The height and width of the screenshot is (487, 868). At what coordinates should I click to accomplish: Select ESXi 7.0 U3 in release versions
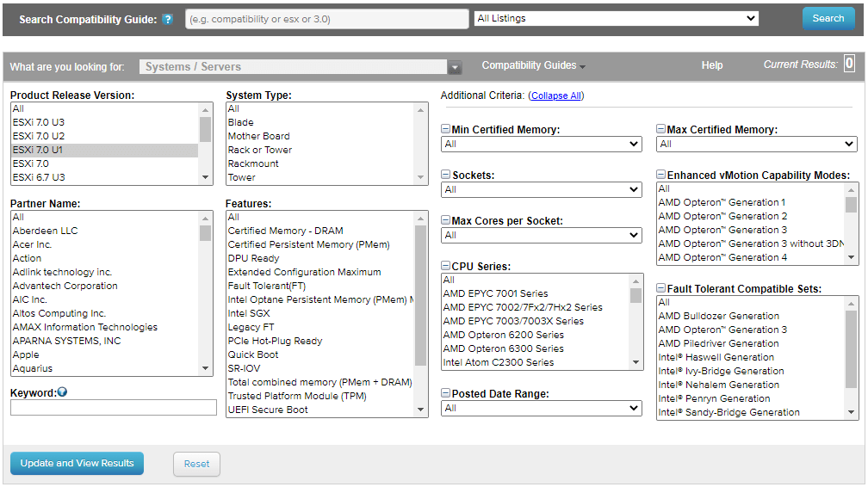(x=39, y=122)
